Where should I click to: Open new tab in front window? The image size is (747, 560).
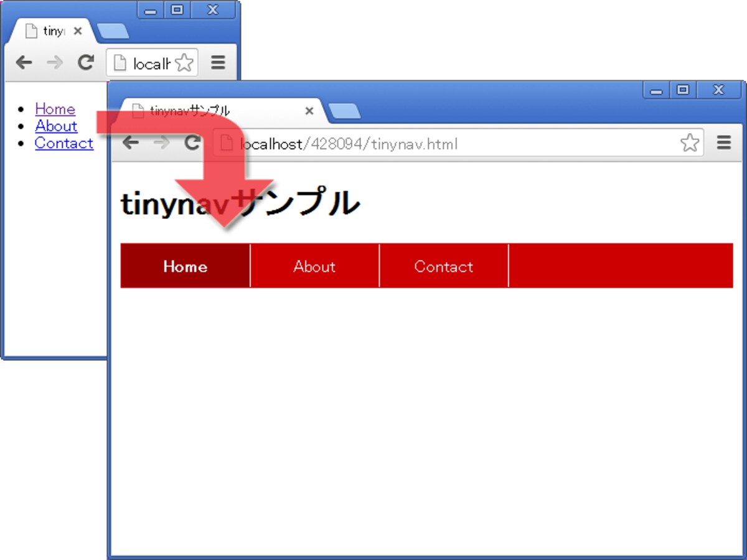[344, 111]
